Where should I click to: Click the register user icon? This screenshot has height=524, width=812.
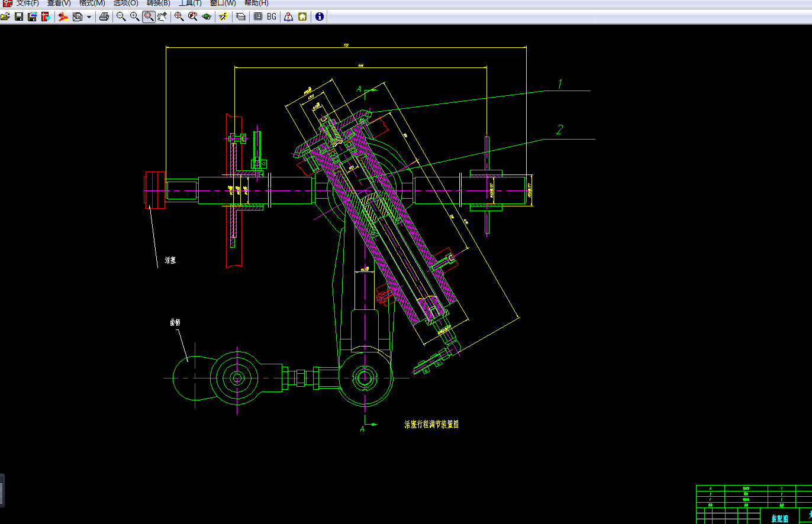(288, 17)
